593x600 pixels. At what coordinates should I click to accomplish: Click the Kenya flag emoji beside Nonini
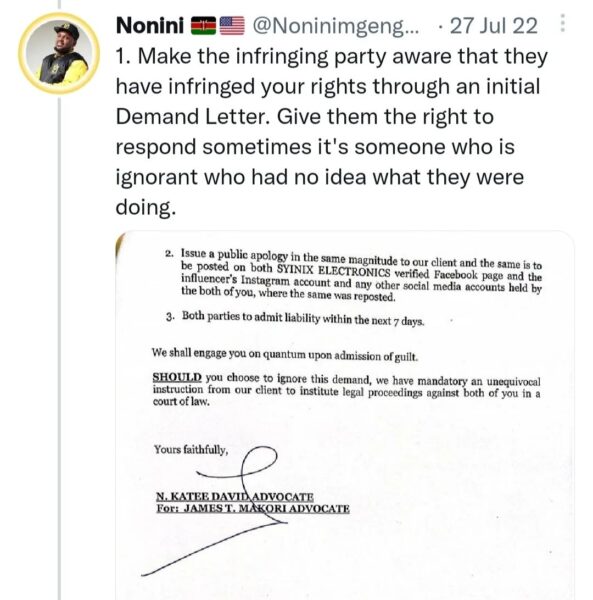(x=204, y=26)
